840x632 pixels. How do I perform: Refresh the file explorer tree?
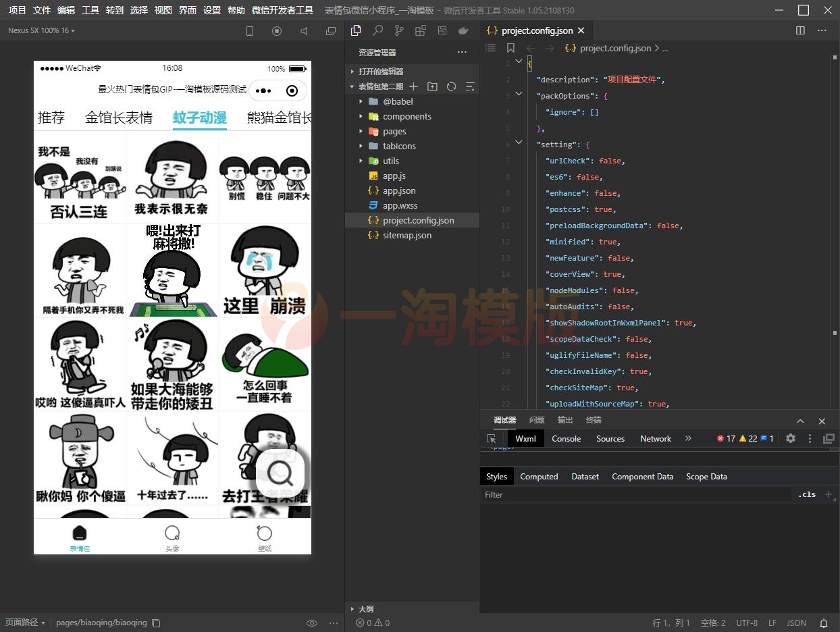coord(452,86)
